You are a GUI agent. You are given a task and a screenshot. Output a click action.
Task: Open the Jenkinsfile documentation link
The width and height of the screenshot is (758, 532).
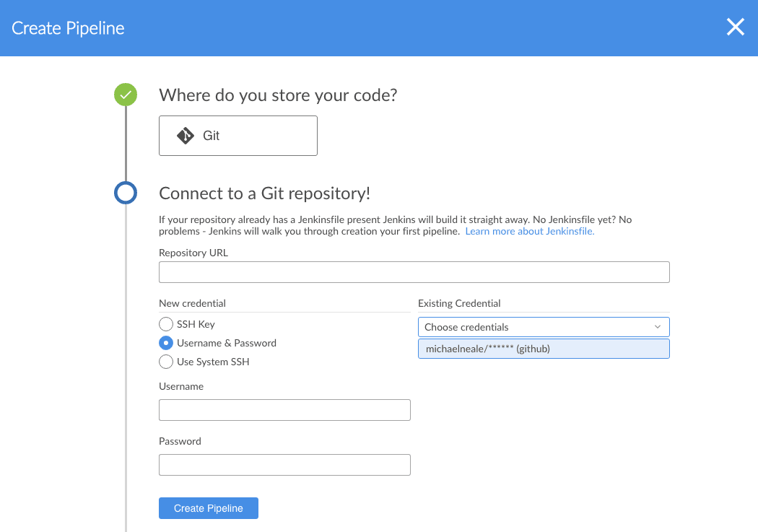(529, 230)
